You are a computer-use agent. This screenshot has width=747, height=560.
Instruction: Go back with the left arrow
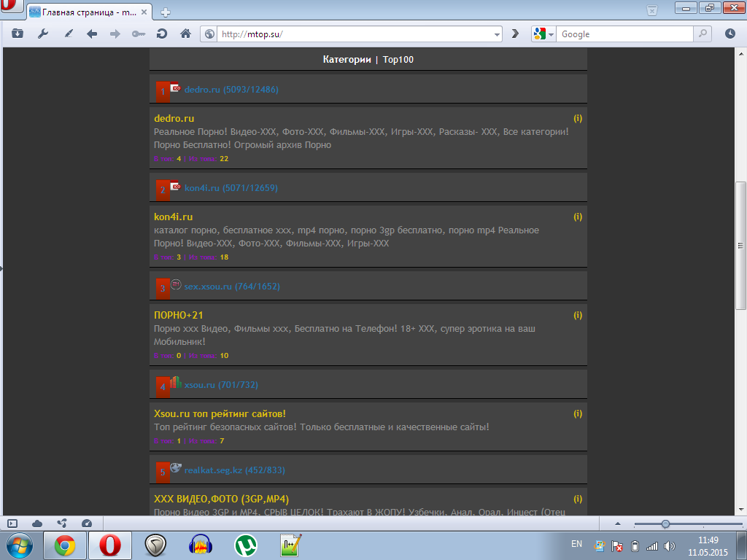[x=92, y=34]
